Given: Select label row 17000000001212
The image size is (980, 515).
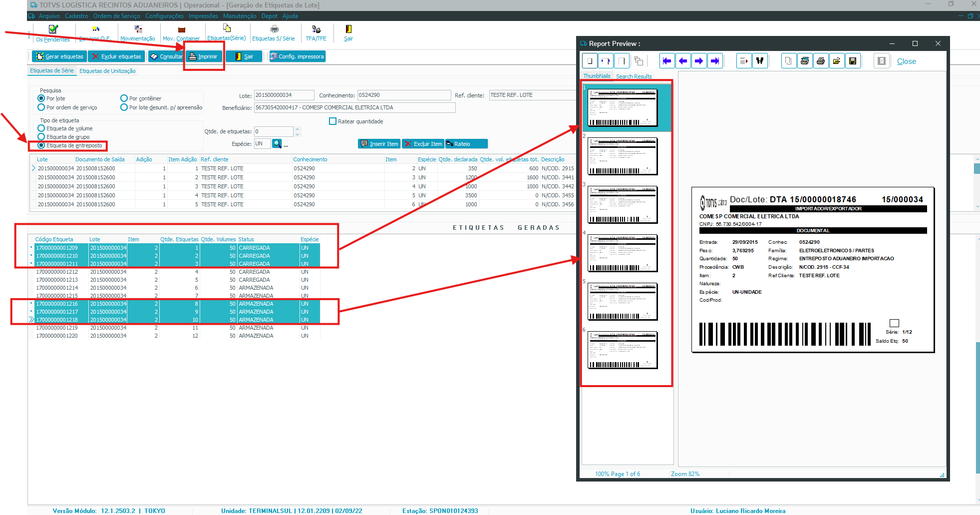Looking at the screenshot, I should pyautogui.click(x=174, y=272).
